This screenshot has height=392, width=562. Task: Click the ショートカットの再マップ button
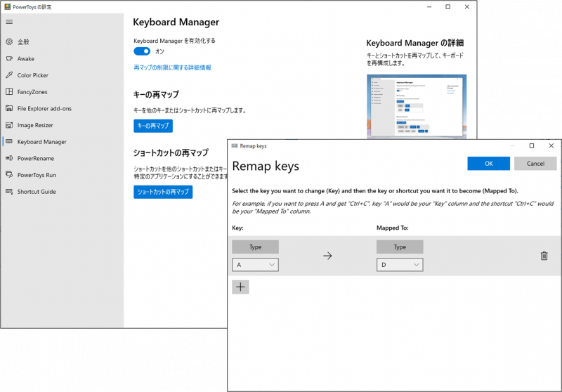coord(163,192)
